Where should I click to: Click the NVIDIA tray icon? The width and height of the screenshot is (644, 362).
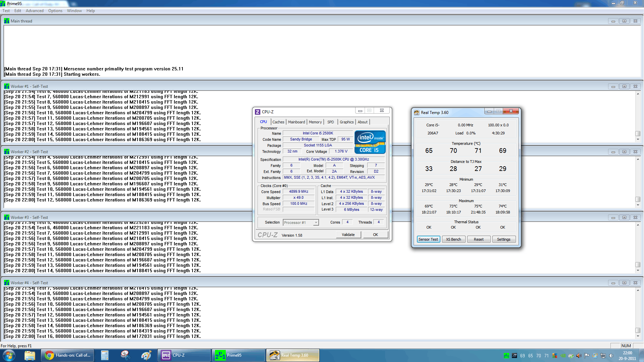563,356
